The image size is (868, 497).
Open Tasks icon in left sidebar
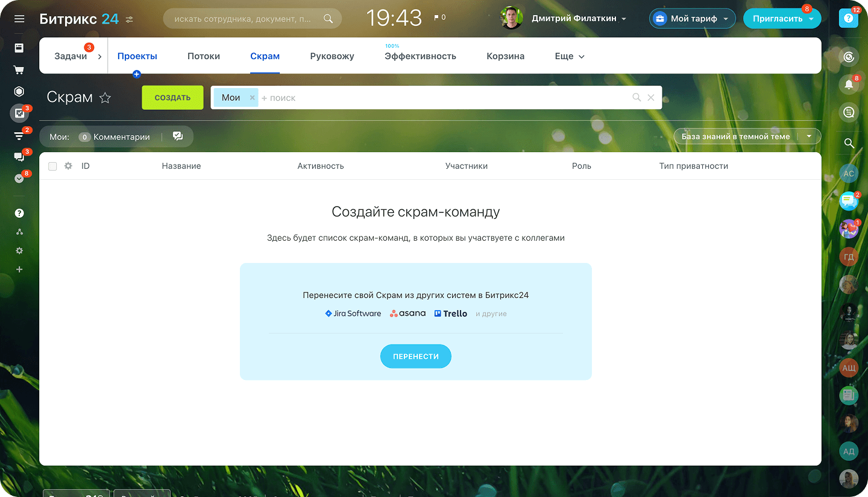(x=19, y=113)
